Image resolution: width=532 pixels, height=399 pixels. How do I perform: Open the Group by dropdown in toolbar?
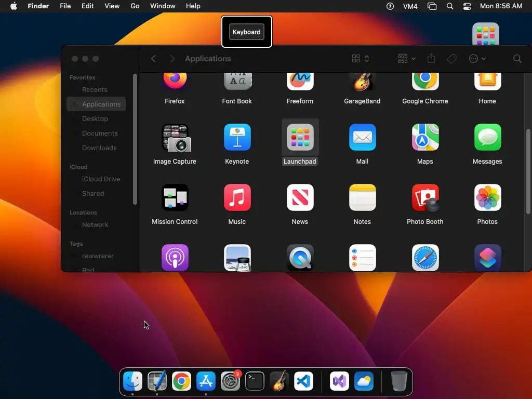pos(406,59)
